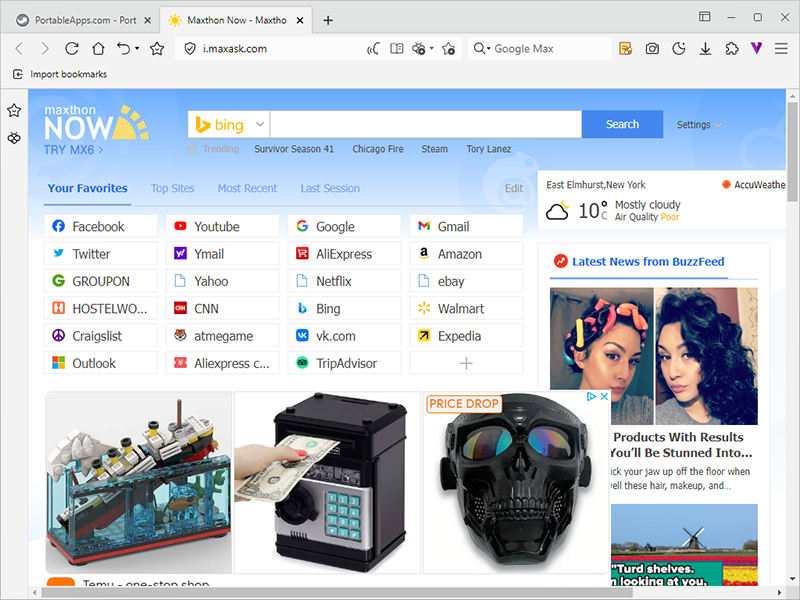Expand the Bing search engine dropdown
800x600 pixels.
click(x=260, y=124)
